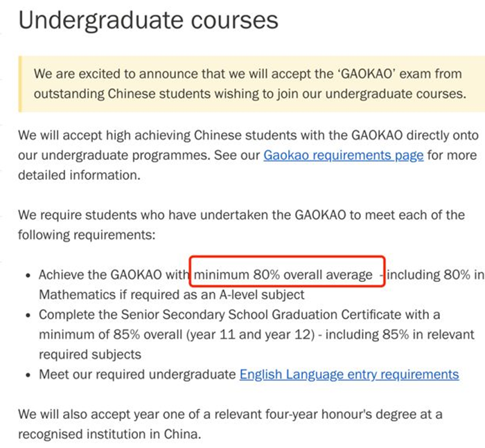The width and height of the screenshot is (485, 448).
Task: Open the English Language entry requirements link
Action: pyautogui.click(x=349, y=375)
